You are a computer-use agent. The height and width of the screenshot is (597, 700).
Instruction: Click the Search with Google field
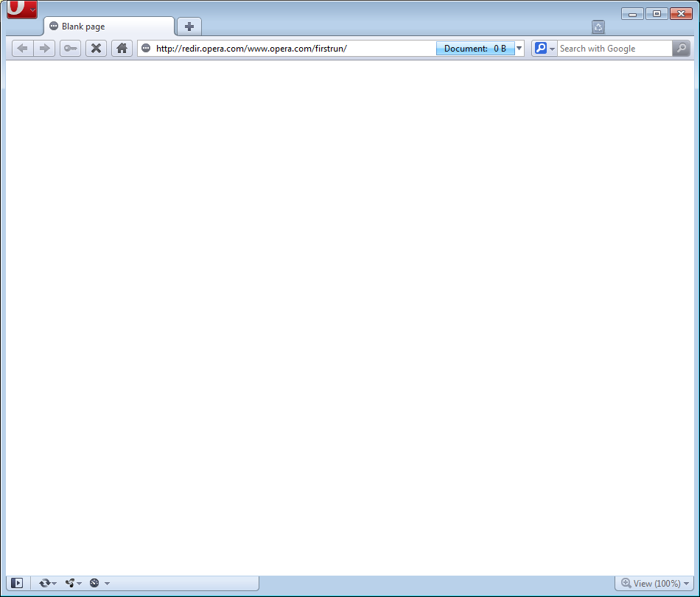(615, 49)
